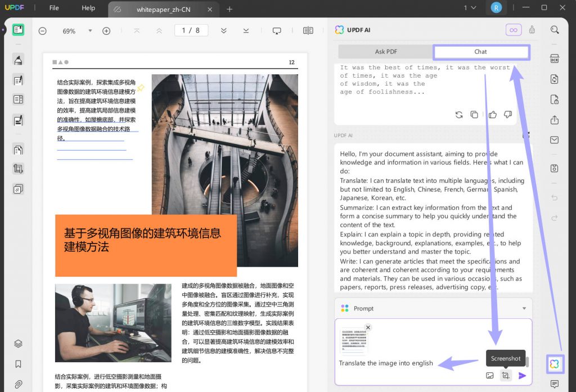Toggle the unlimited AI badge next to UPDF AI
The height and width of the screenshot is (392, 576).
click(x=514, y=30)
